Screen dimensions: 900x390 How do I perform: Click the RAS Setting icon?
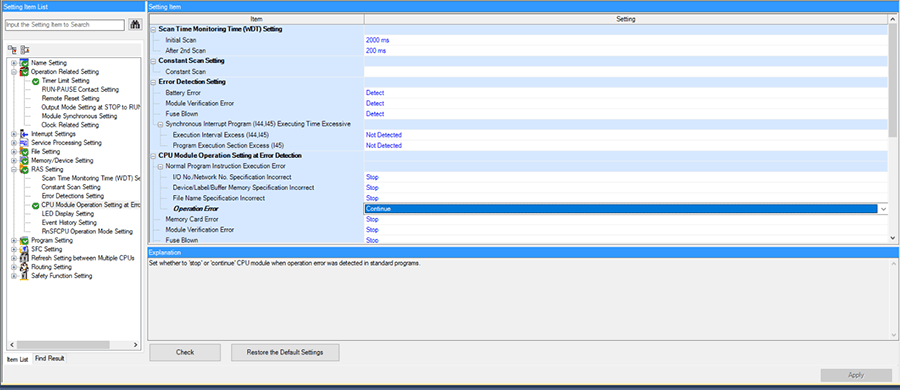point(24,169)
